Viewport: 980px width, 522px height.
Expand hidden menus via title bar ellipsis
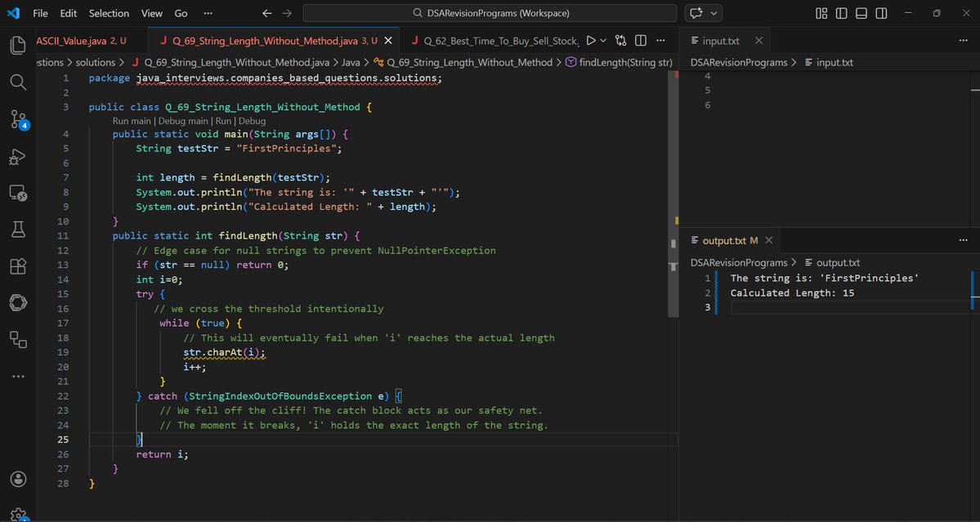(208, 13)
